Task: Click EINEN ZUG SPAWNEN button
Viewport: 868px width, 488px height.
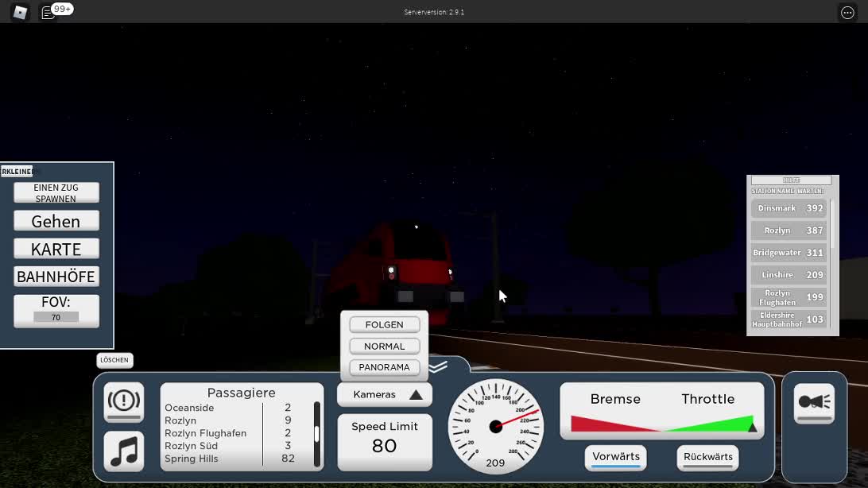Action: pos(56,192)
